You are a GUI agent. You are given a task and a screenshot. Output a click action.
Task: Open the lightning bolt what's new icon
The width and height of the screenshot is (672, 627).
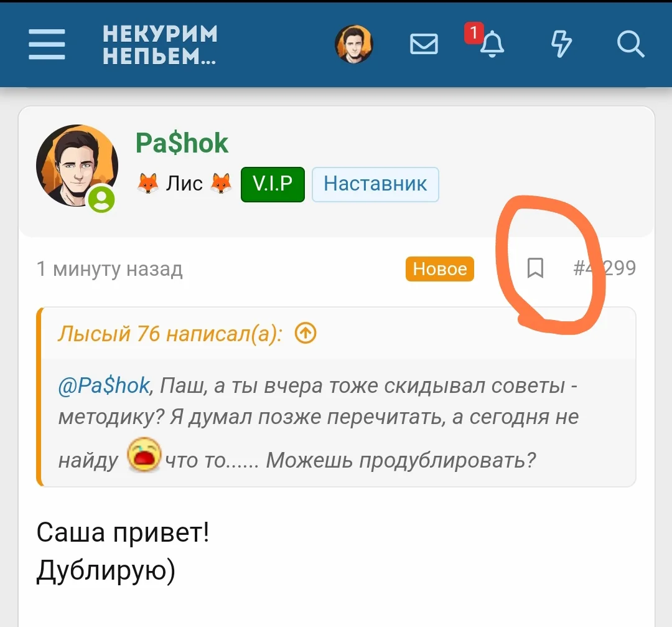561,44
